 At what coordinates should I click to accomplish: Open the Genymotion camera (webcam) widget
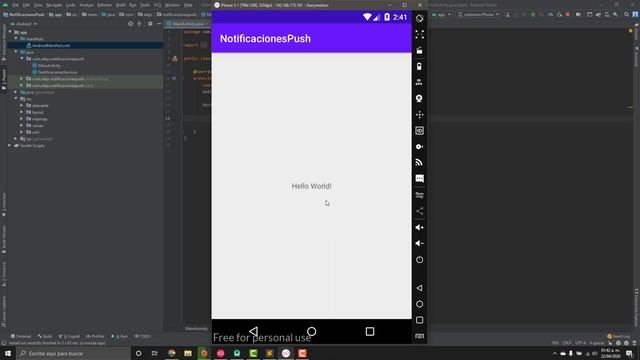click(419, 98)
